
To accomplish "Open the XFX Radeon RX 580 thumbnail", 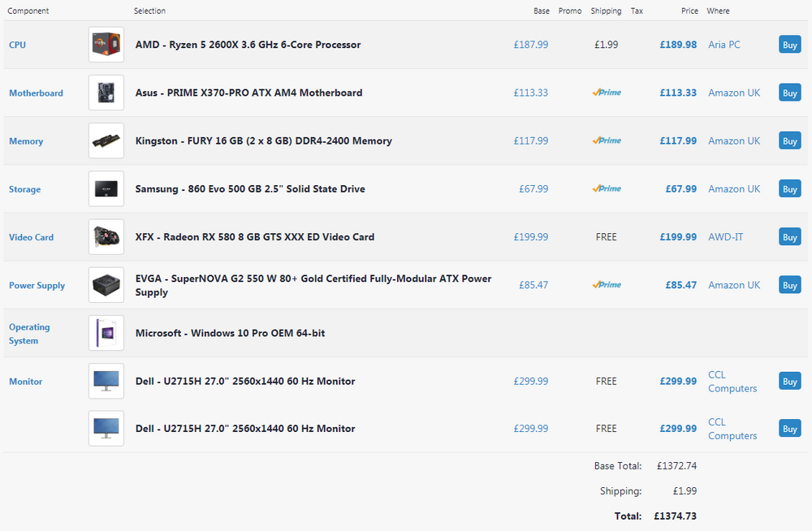I will [x=106, y=237].
